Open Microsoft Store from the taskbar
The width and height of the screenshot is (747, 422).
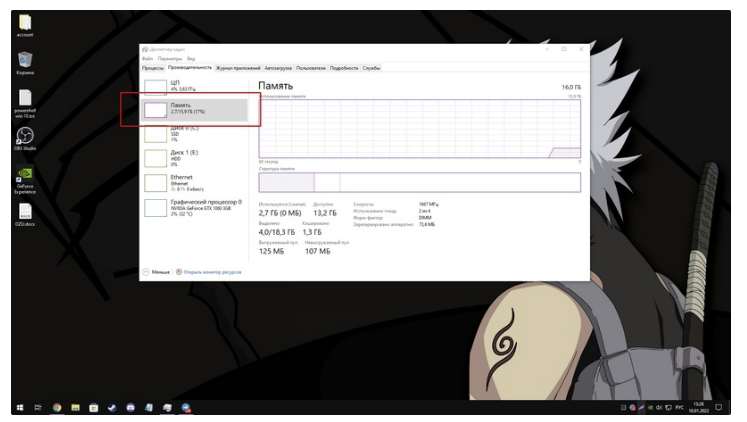coord(94,408)
